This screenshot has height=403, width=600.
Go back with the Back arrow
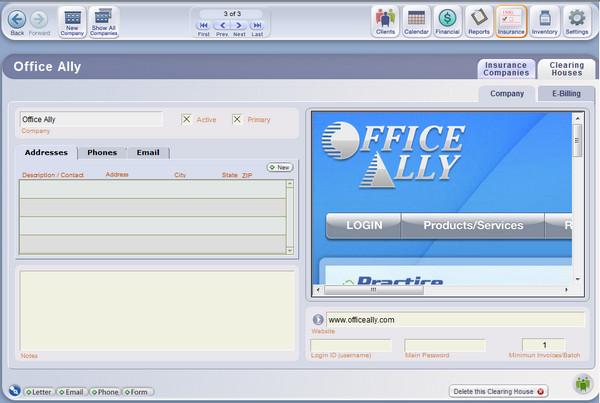[x=17, y=20]
